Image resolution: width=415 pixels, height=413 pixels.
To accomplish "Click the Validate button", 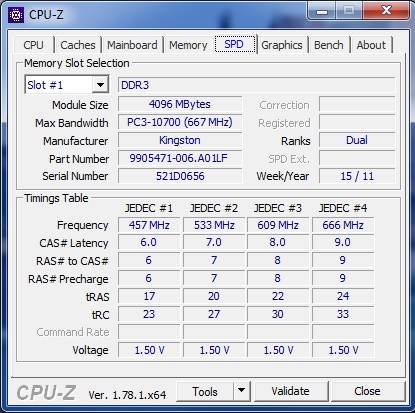I will [290, 391].
